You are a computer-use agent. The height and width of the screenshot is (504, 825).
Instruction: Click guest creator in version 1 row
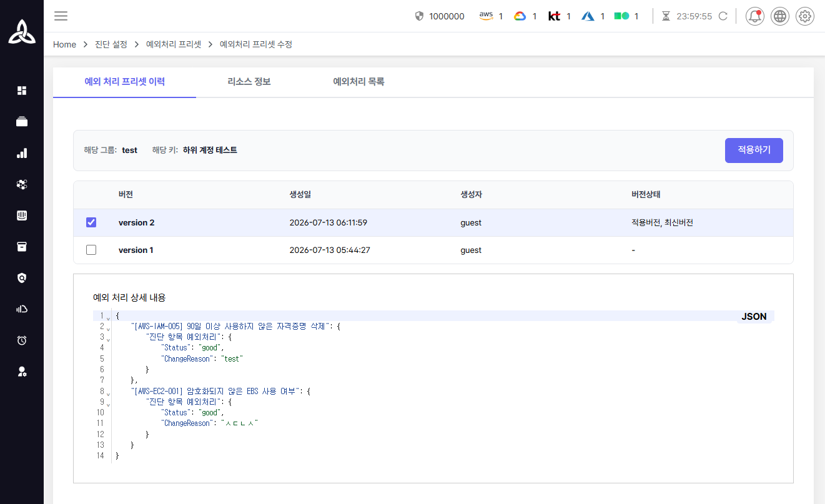click(471, 250)
